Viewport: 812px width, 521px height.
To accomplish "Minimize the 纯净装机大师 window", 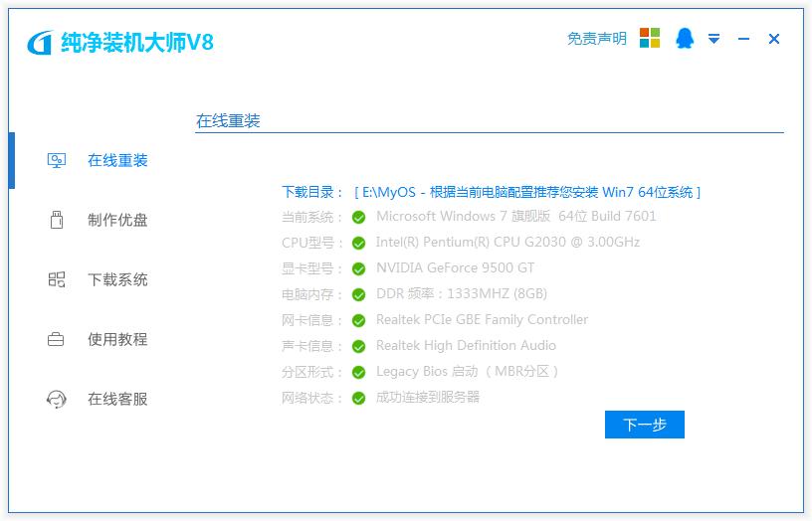I will pyautogui.click(x=743, y=39).
